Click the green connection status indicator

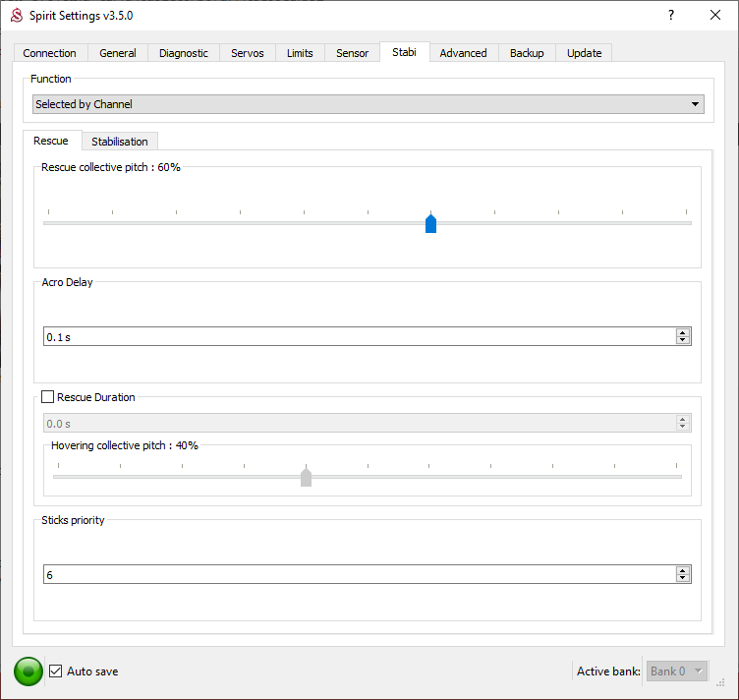pos(28,671)
